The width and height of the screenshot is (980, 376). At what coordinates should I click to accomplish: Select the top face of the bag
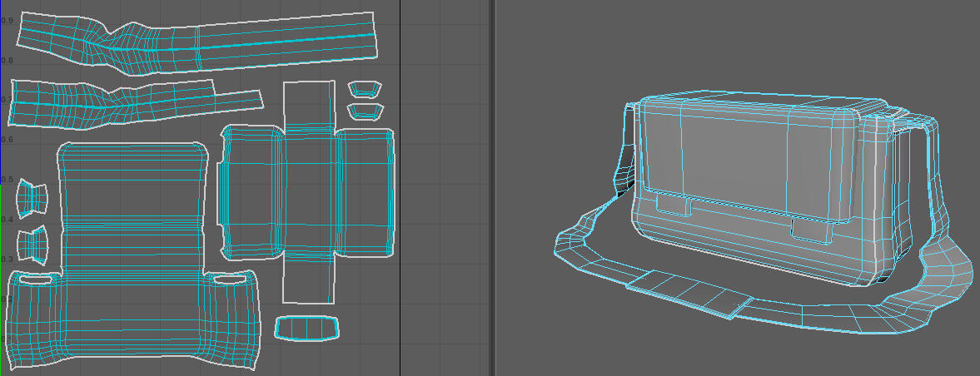749,98
